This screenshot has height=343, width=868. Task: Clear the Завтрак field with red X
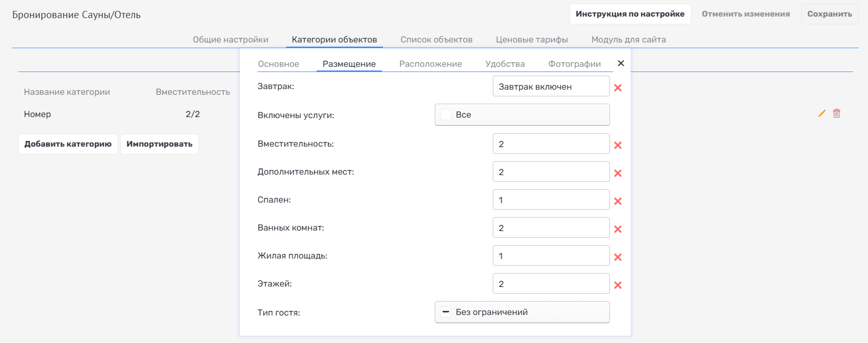(x=618, y=88)
